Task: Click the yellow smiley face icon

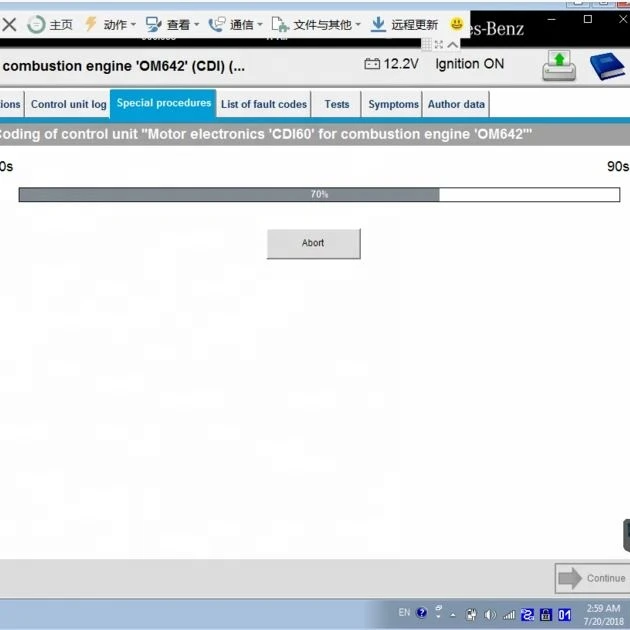Action: click(456, 24)
